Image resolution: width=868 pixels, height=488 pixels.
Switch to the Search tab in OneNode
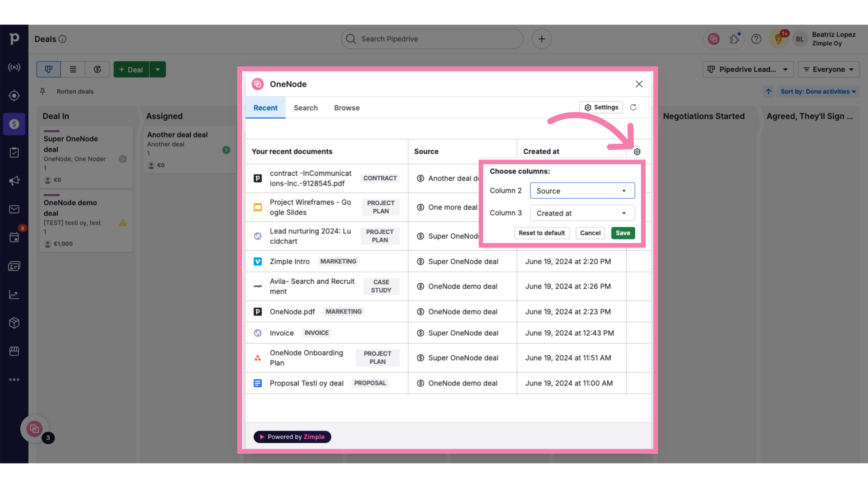pyautogui.click(x=306, y=108)
